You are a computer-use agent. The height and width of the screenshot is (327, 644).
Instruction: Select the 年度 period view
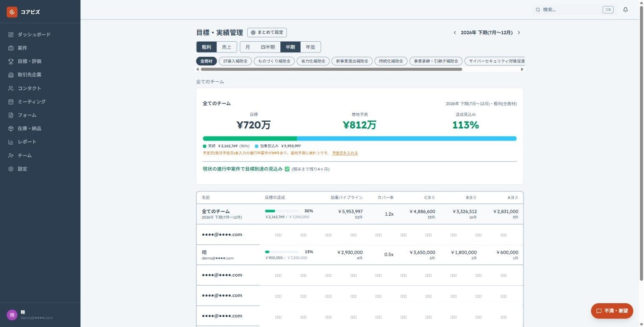click(x=310, y=47)
